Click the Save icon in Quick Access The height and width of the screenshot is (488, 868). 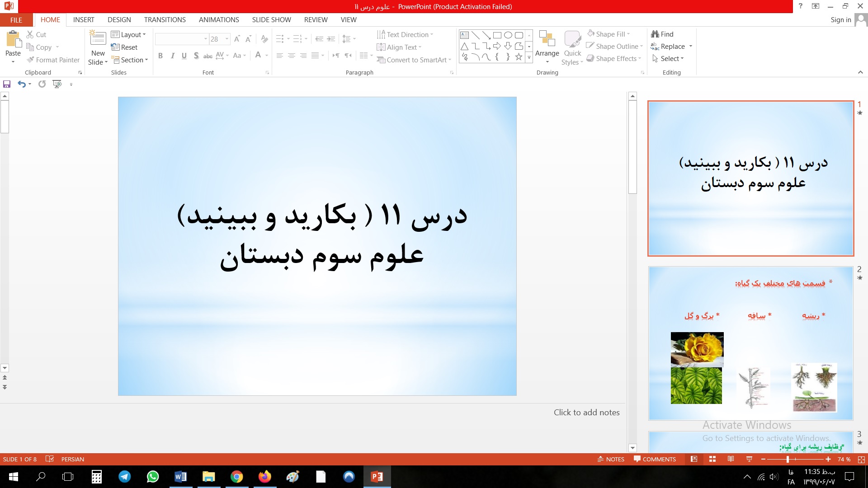tap(7, 84)
